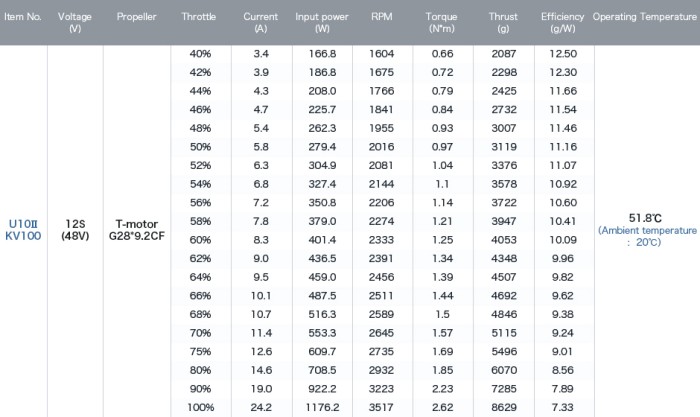Click the 8629 thrust value cell

click(x=504, y=407)
